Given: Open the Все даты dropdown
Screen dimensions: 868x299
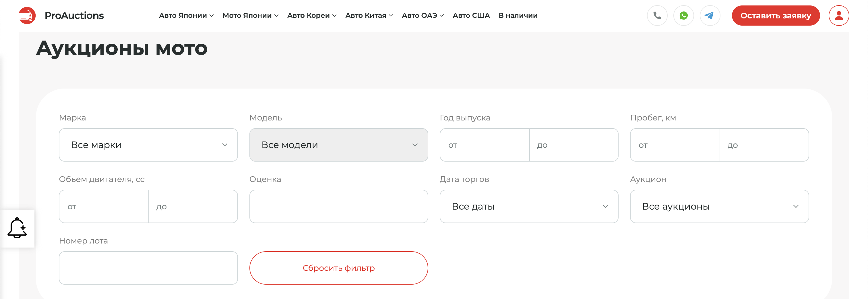Looking at the screenshot, I should pos(529,206).
